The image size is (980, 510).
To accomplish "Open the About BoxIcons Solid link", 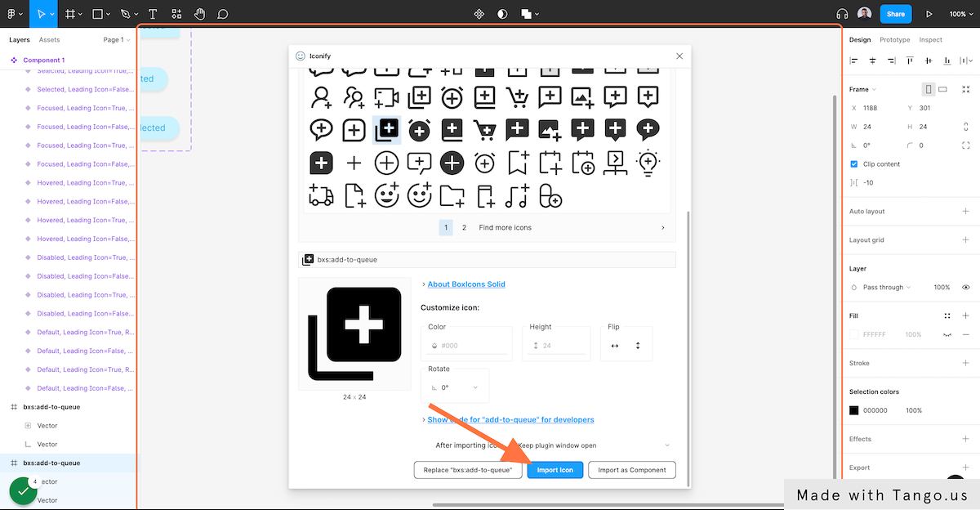I will (465, 284).
